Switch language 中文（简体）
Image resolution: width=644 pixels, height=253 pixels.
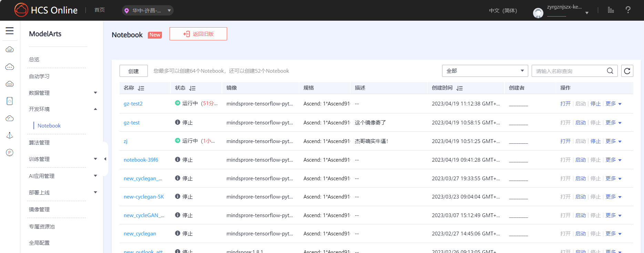tap(503, 11)
